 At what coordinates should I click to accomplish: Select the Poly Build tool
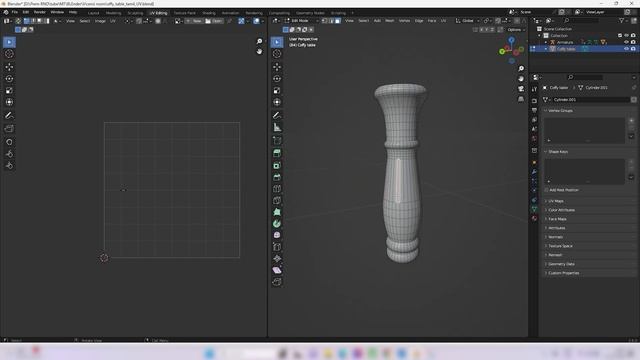pyautogui.click(x=277, y=212)
